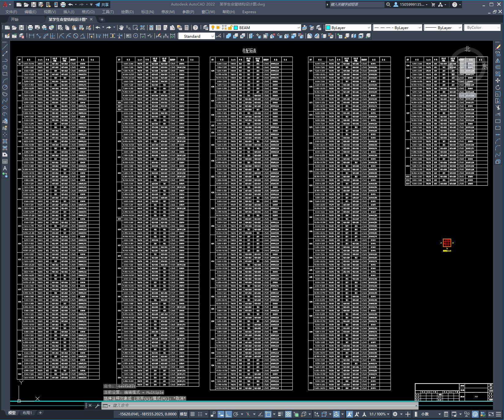Select the Hatch tool in draw toolbar

pos(5,141)
